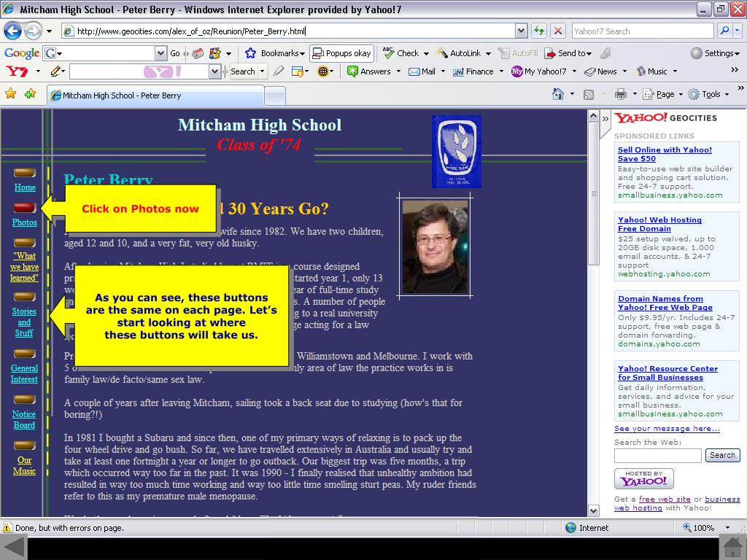Click the Mitcham High School crest image
The width and height of the screenshot is (747, 560).
[x=457, y=152]
